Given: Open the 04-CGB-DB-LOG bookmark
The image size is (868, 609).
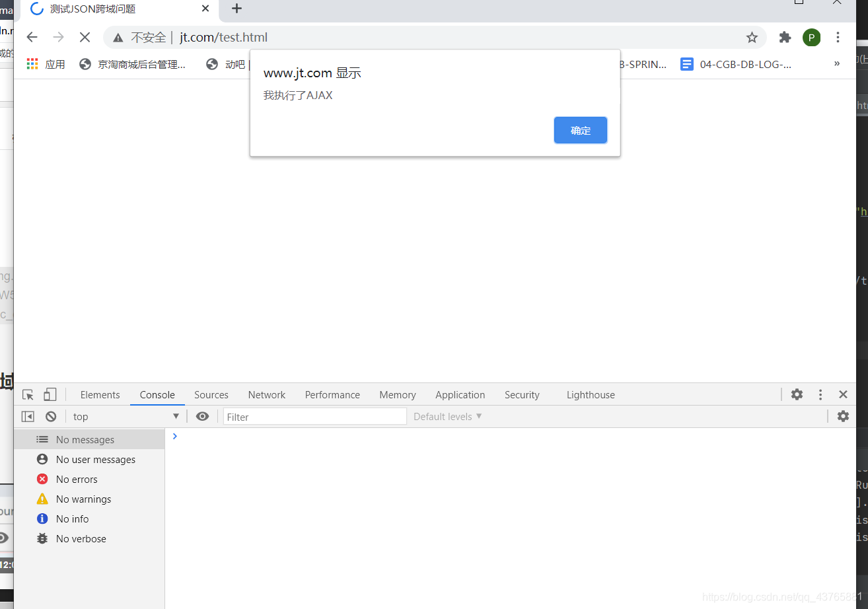Looking at the screenshot, I should (x=736, y=64).
